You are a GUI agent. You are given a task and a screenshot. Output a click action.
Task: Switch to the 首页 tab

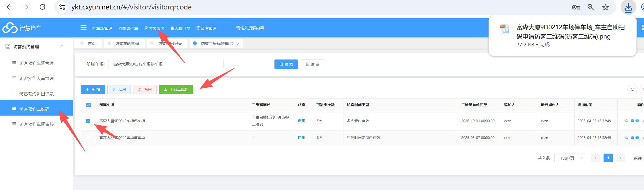click(88, 44)
